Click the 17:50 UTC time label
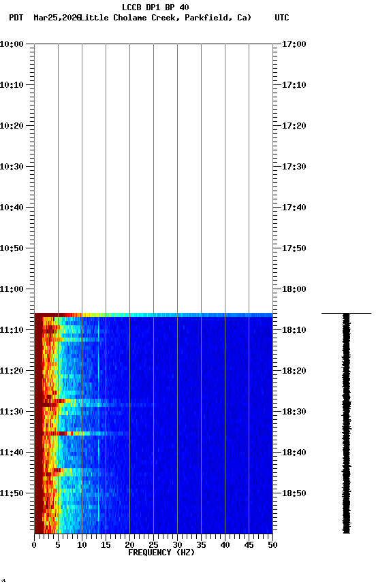 point(294,248)
